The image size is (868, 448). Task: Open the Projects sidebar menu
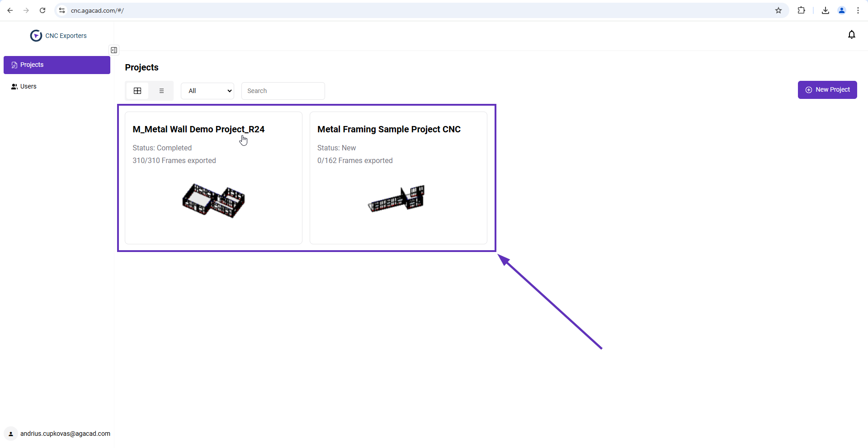pyautogui.click(x=57, y=65)
